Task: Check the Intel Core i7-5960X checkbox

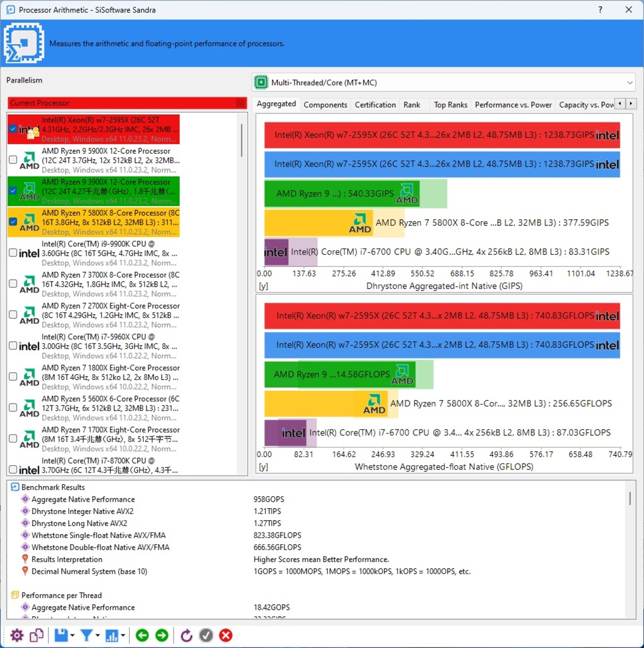Action: coord(13,346)
